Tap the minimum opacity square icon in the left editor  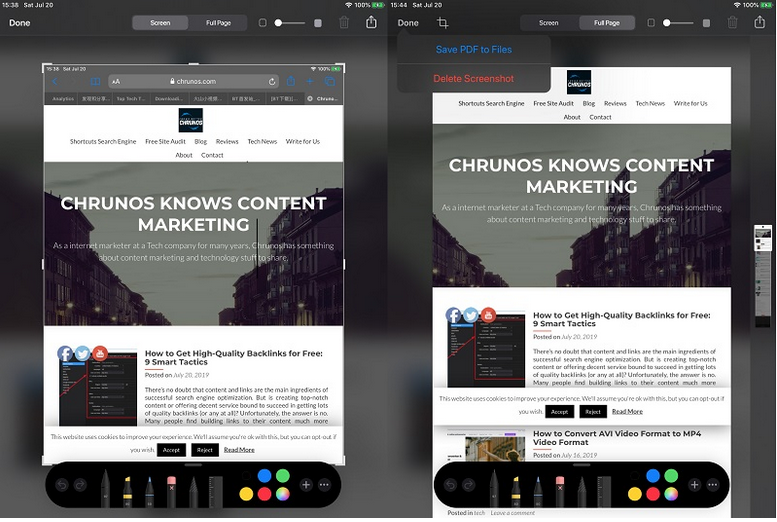pyautogui.click(x=263, y=23)
